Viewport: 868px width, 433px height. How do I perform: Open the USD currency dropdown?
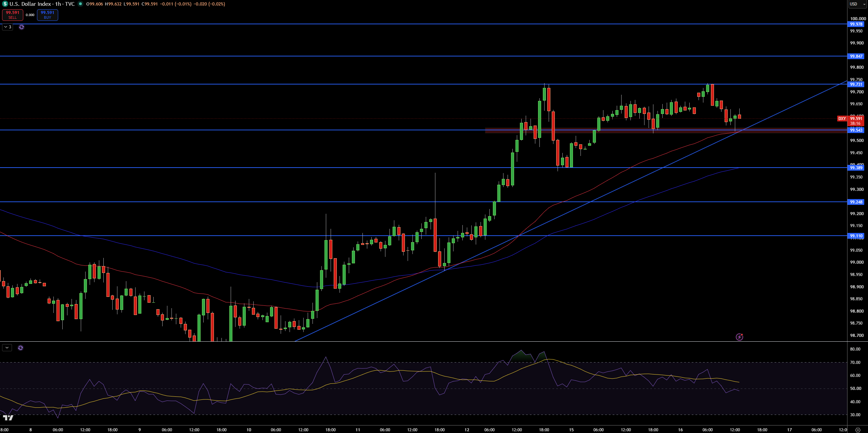[857, 4]
